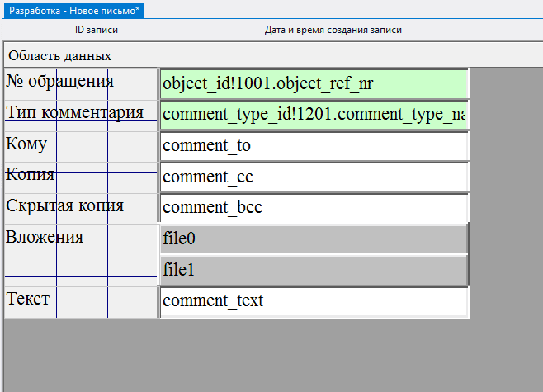This screenshot has height=392, width=543.
Task: Select the 'Текст' label
Action: click(x=28, y=299)
